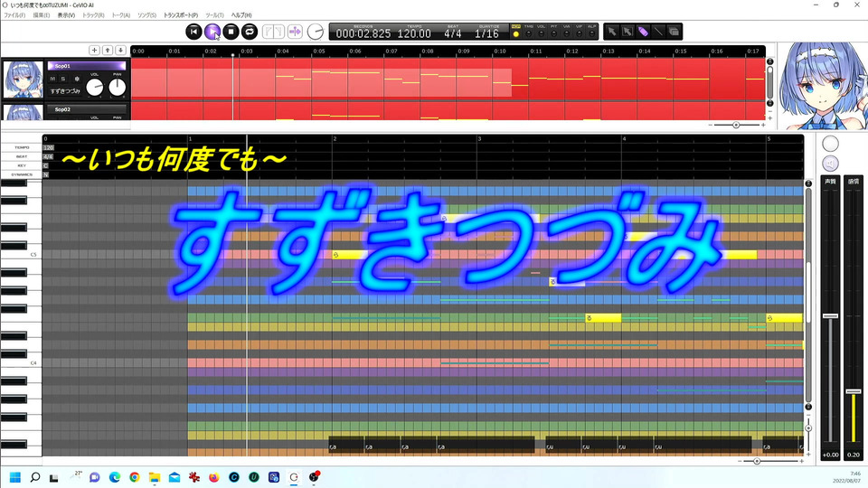The image size is (868, 488).
Task: Select the purple pencil tool
Action: [643, 32]
